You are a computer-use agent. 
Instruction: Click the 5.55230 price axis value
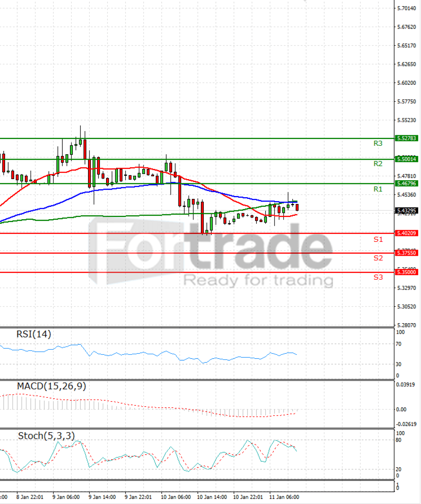click(x=407, y=120)
